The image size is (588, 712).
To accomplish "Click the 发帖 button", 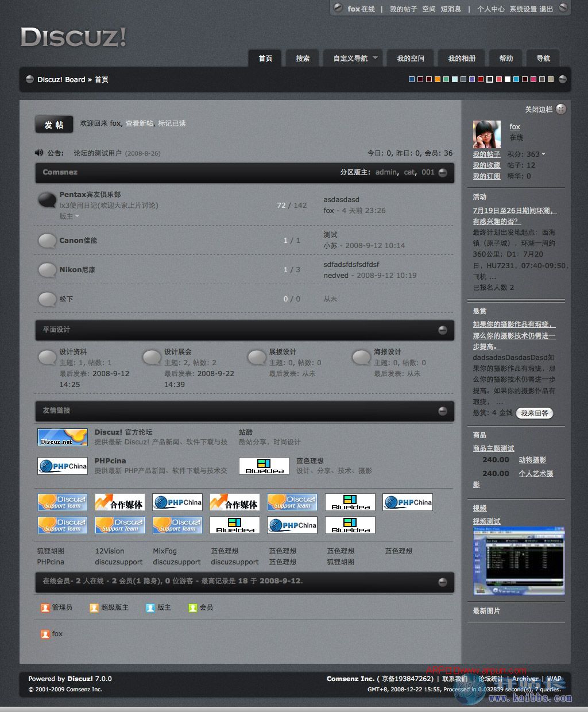I will click(54, 125).
